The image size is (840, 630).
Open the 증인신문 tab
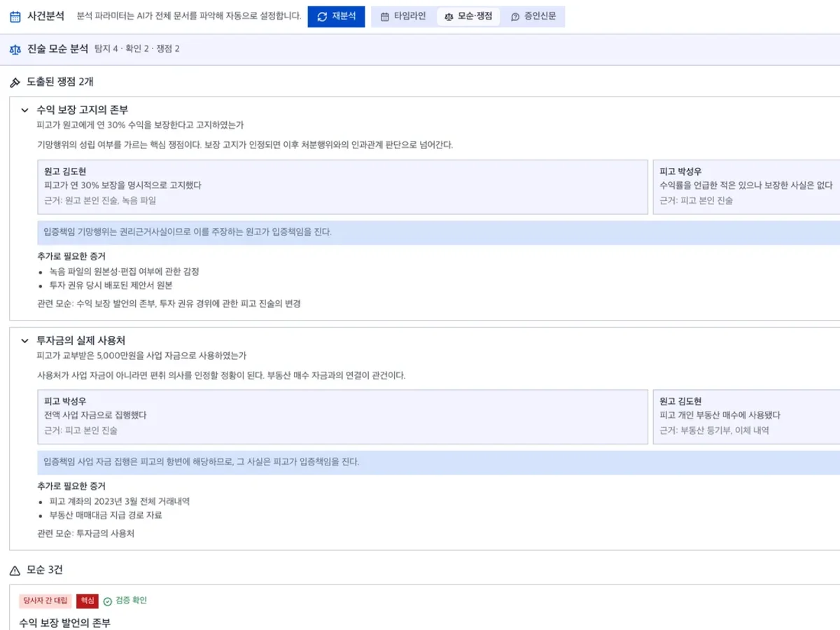533,16
